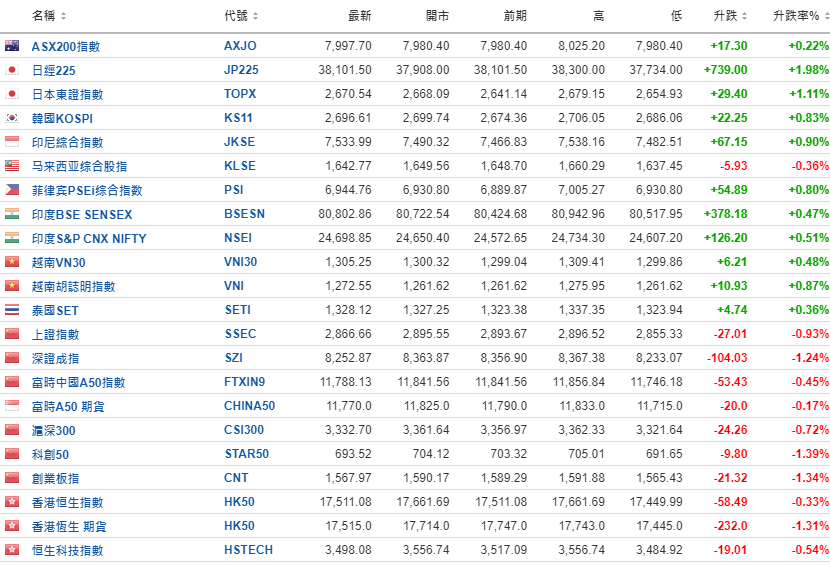Toggle sort arrows next to 升跌率% header

pos(825,16)
